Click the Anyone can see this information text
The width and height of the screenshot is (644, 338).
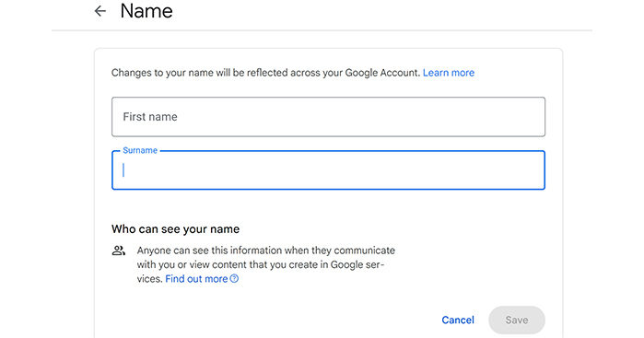point(265,251)
